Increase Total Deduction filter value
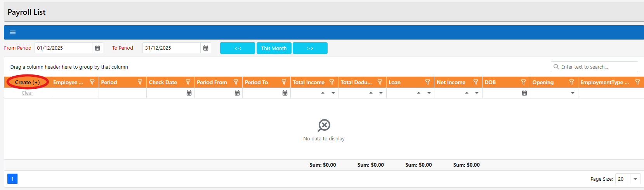644x190 pixels. pos(371,93)
